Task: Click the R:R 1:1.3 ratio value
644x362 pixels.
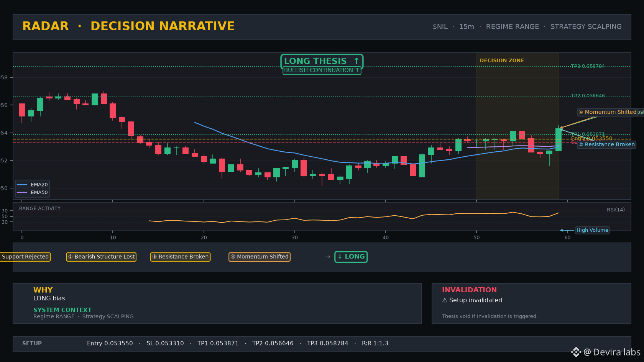Action: (x=375, y=343)
